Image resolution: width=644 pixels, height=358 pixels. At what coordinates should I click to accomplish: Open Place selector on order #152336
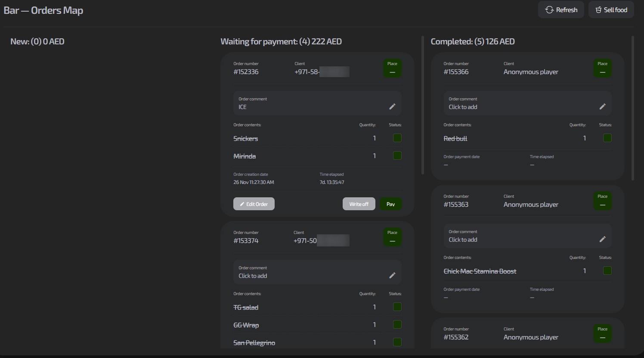pos(392,68)
